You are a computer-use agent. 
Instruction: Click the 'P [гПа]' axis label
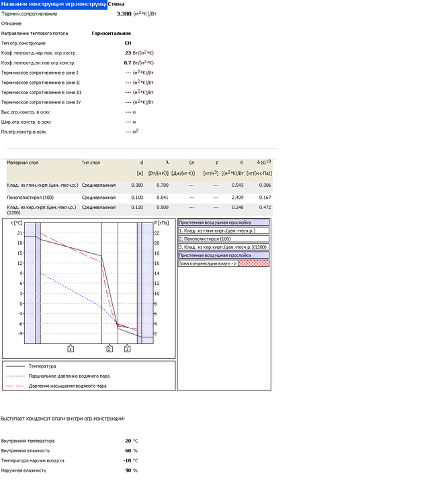[162, 223]
